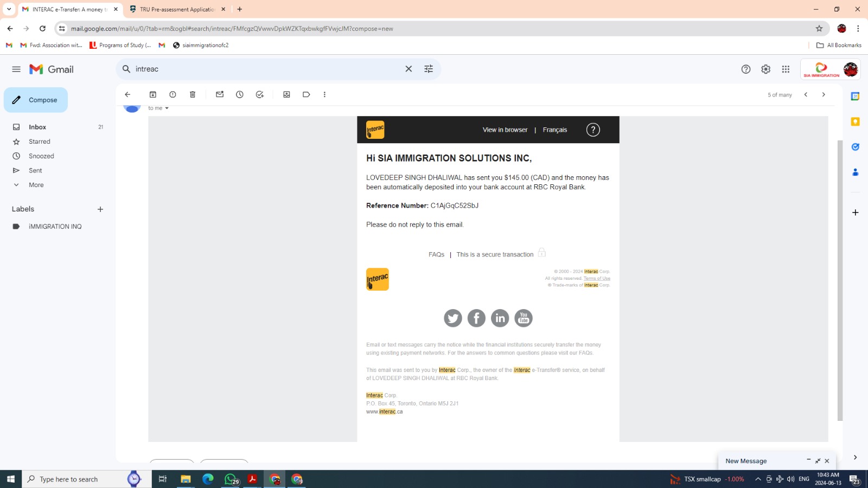The height and width of the screenshot is (488, 868).
Task: Go back to search results arrow
Action: (127, 94)
